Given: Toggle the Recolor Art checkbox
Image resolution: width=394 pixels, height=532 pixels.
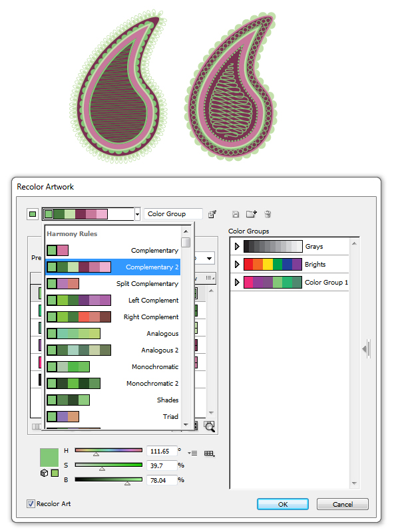Looking at the screenshot, I should (x=31, y=504).
